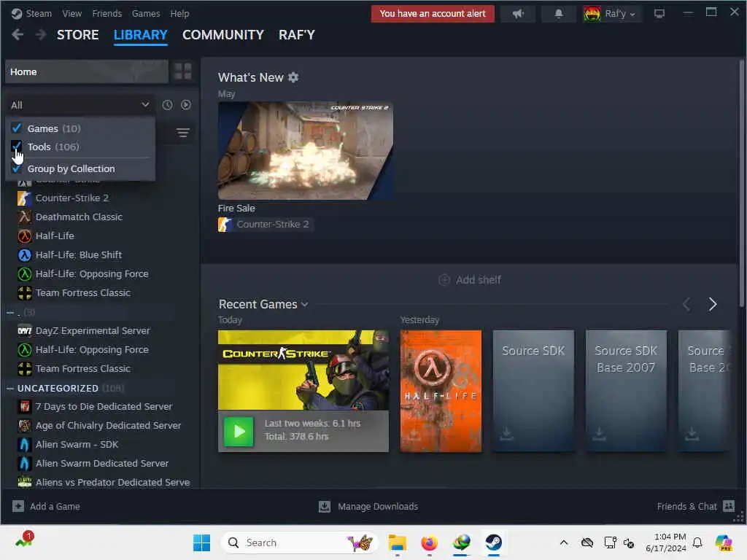The image size is (747, 560).
Task: Click the Add a Game plus icon
Action: 18,506
